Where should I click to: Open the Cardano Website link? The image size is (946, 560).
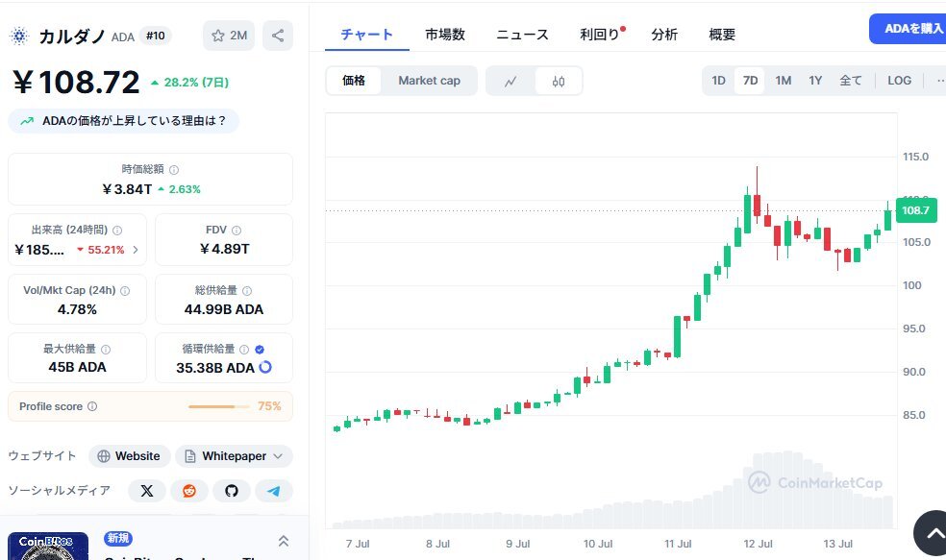pos(130,456)
